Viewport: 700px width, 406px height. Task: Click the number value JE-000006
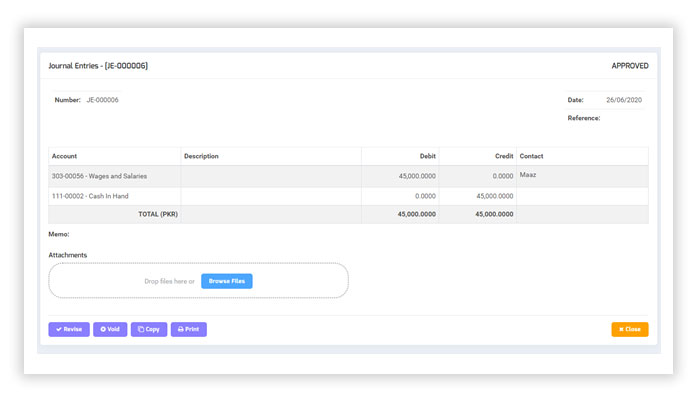tap(102, 100)
